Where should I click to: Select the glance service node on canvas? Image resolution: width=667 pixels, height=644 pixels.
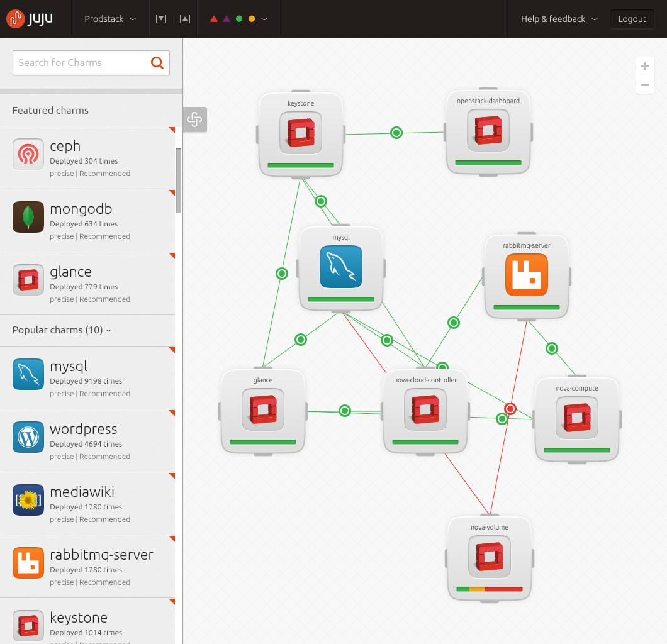263,411
